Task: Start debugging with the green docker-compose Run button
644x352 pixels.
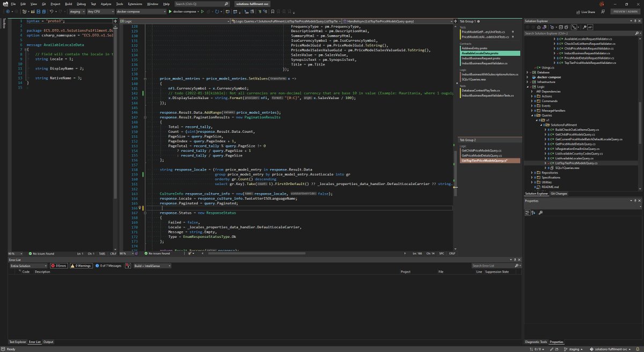Action: 170,11
